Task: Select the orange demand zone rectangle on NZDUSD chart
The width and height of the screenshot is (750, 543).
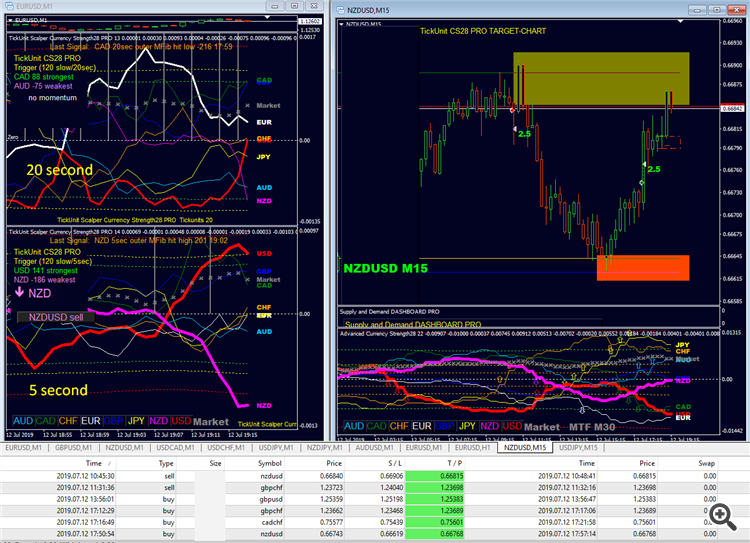Action: point(643,267)
